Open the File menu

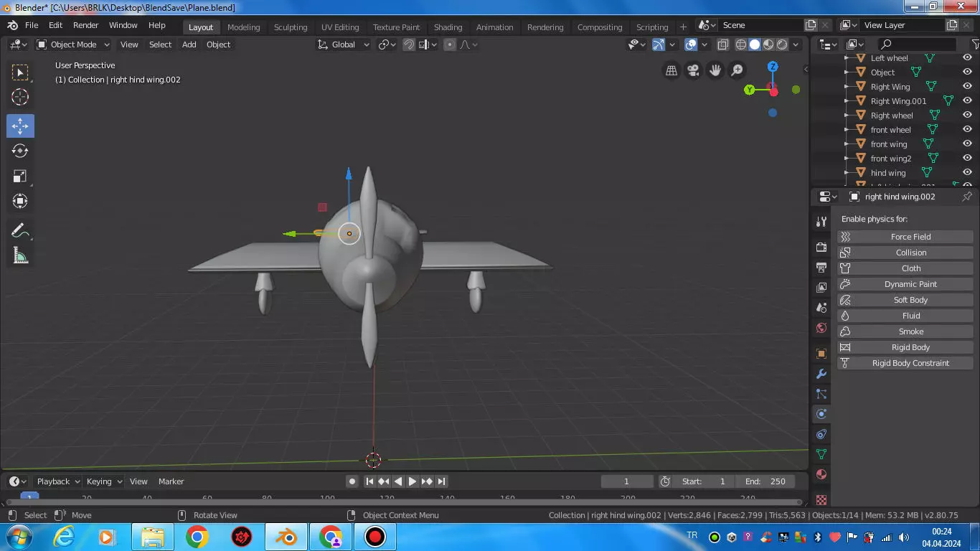pyautogui.click(x=32, y=25)
